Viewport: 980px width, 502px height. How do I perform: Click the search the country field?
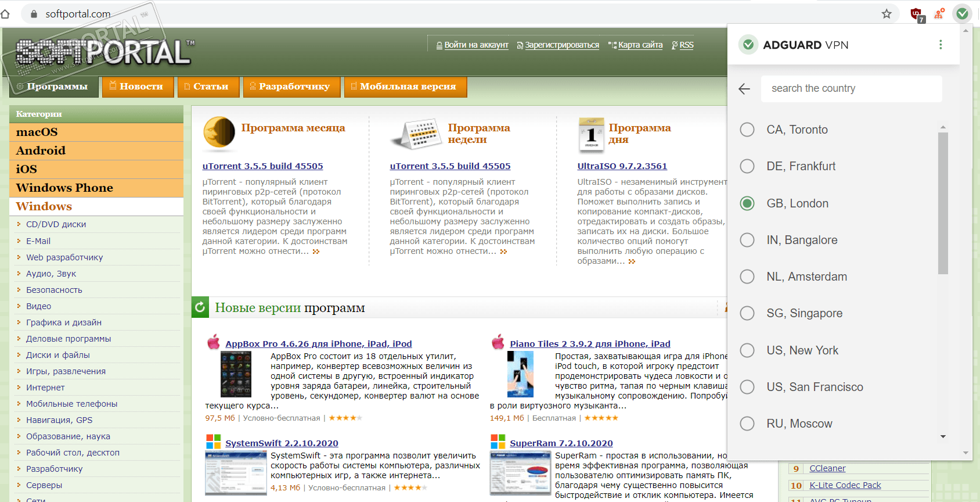click(851, 89)
